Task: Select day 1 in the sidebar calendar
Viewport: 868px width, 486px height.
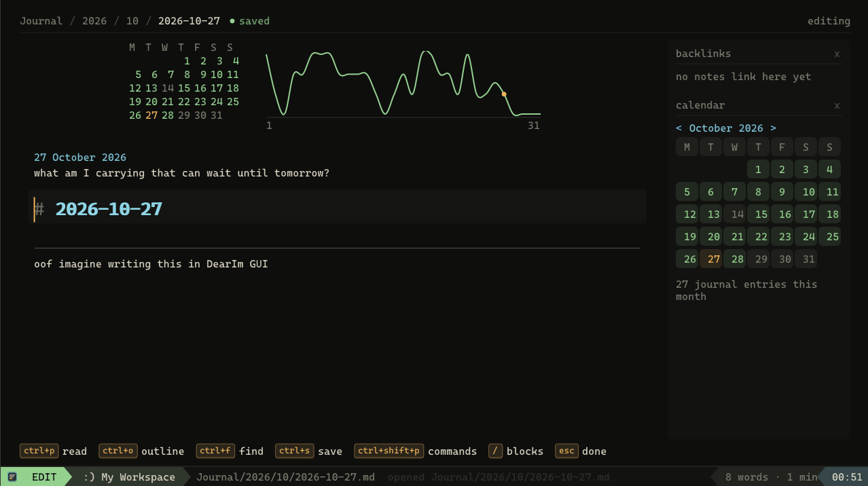Action: pyautogui.click(x=758, y=169)
